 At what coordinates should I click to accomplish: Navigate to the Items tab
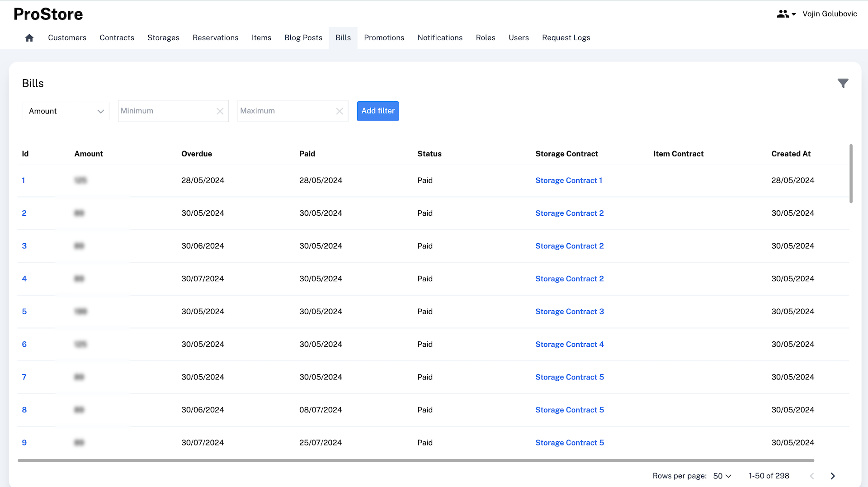coord(261,38)
